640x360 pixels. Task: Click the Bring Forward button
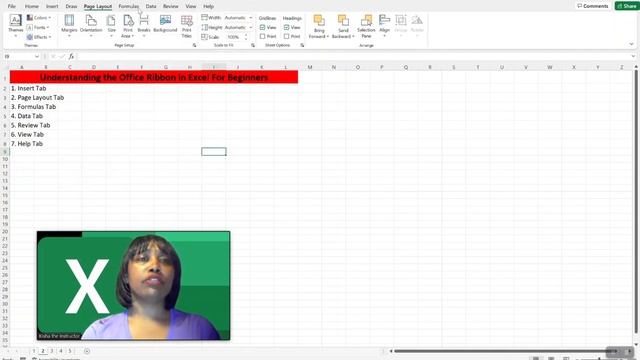[319, 26]
